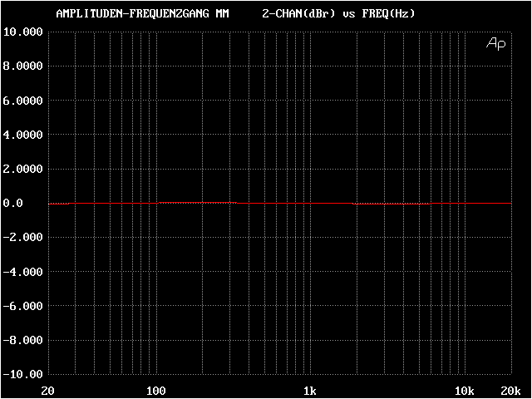Click the 20 Hz start frequency label
The width and height of the screenshot is (532, 399).
(x=48, y=391)
